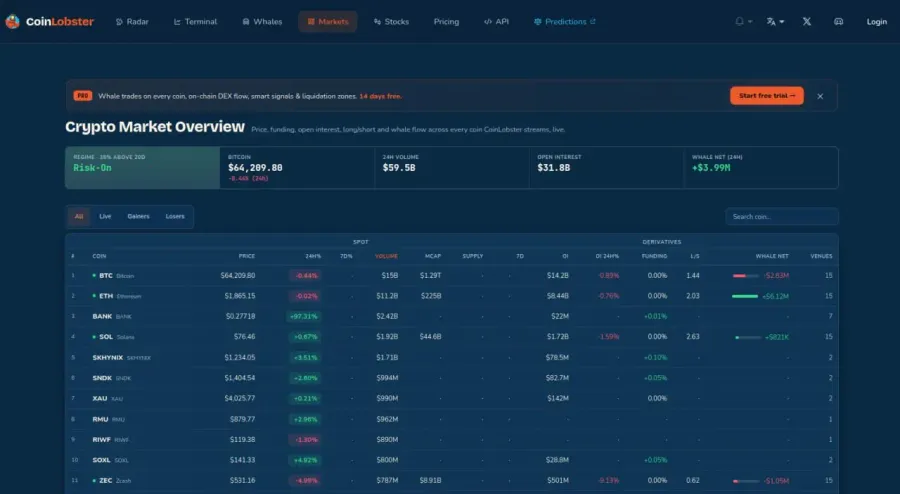The width and height of the screenshot is (900, 494).
Task: Open the ZEC Zcash row
Action: [x=452, y=480]
